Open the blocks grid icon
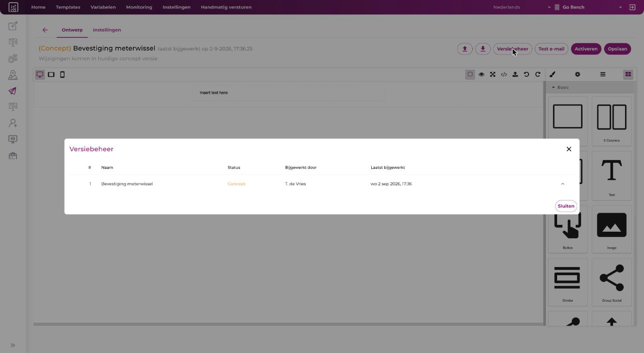 point(628,74)
